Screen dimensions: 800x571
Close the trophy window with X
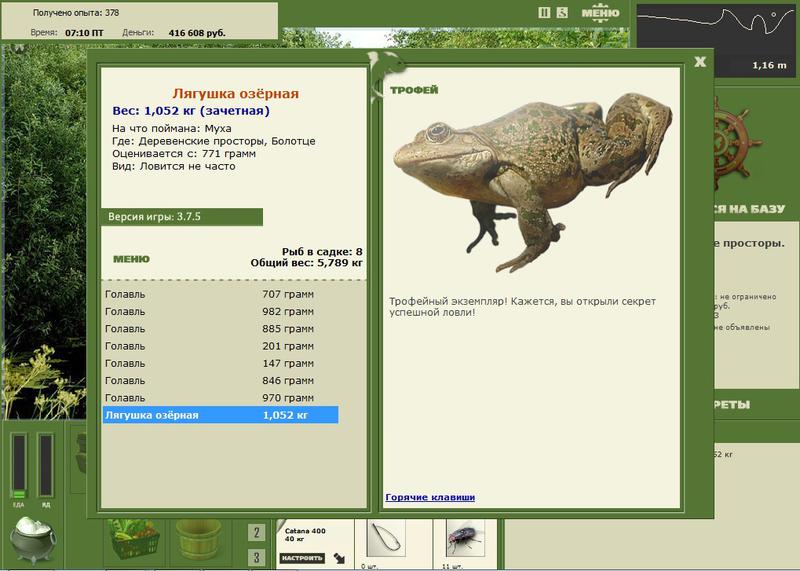[x=700, y=62]
